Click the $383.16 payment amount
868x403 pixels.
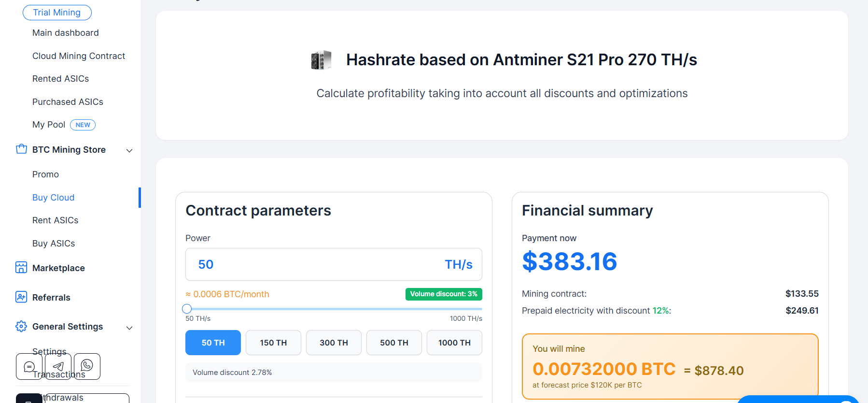[570, 261]
